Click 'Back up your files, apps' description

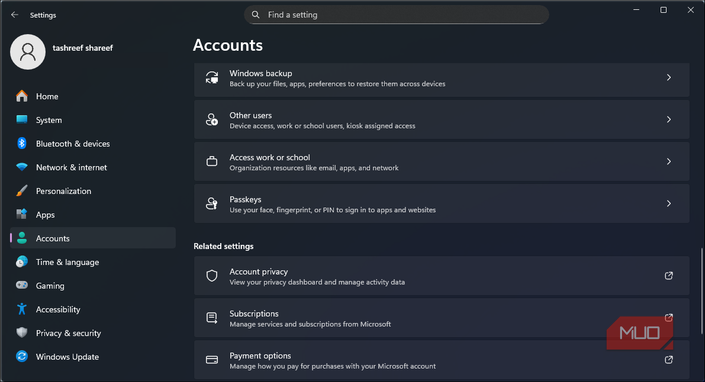[337, 84]
